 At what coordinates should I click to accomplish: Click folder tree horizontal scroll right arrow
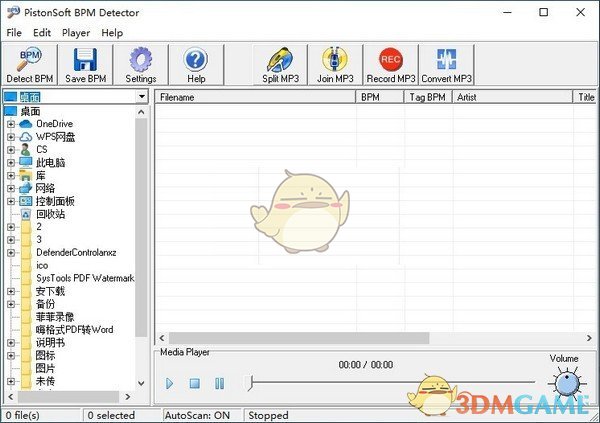(x=128, y=397)
